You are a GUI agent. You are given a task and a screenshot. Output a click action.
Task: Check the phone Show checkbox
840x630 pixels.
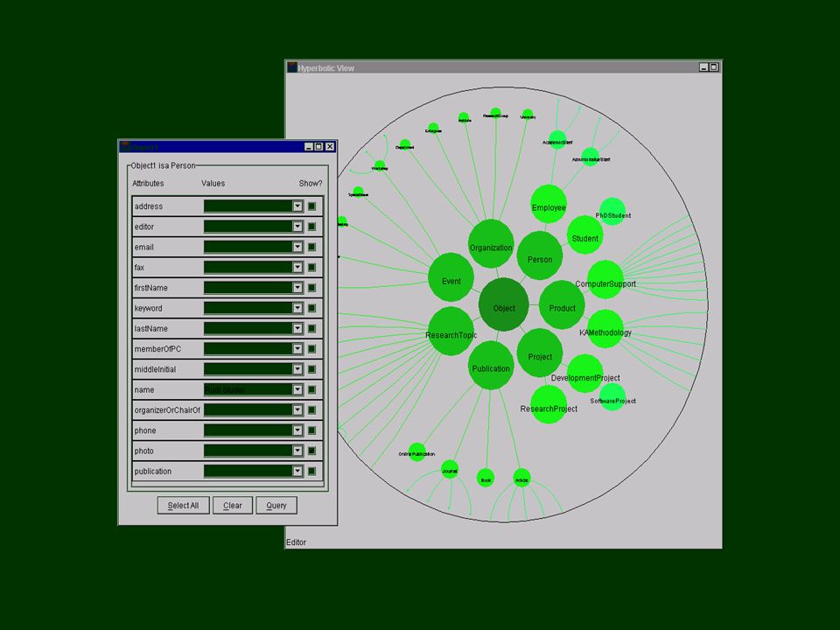pos(311,430)
